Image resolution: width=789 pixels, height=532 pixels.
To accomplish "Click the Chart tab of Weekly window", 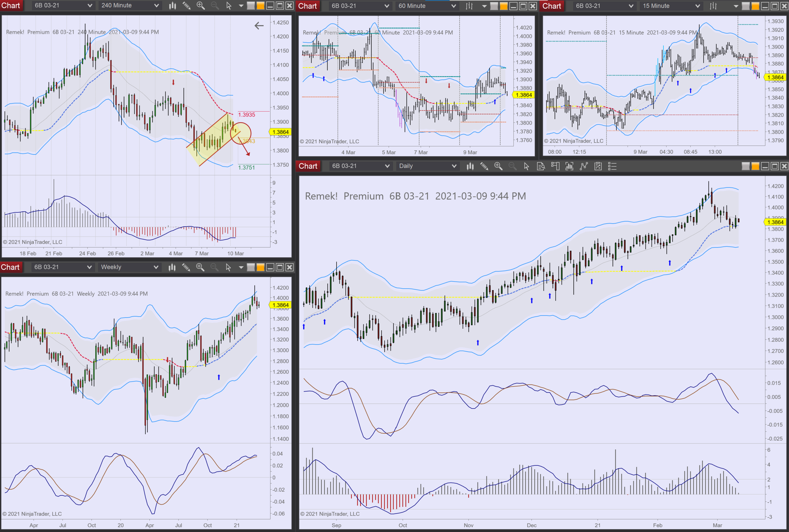I will pos(10,267).
